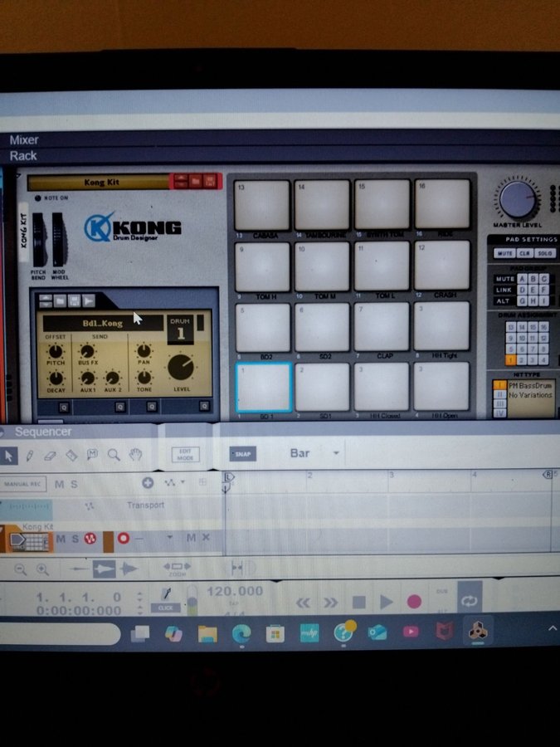This screenshot has height=747, width=560.
Task: Toggle Snap in sequencer toolbar
Action: (242, 453)
